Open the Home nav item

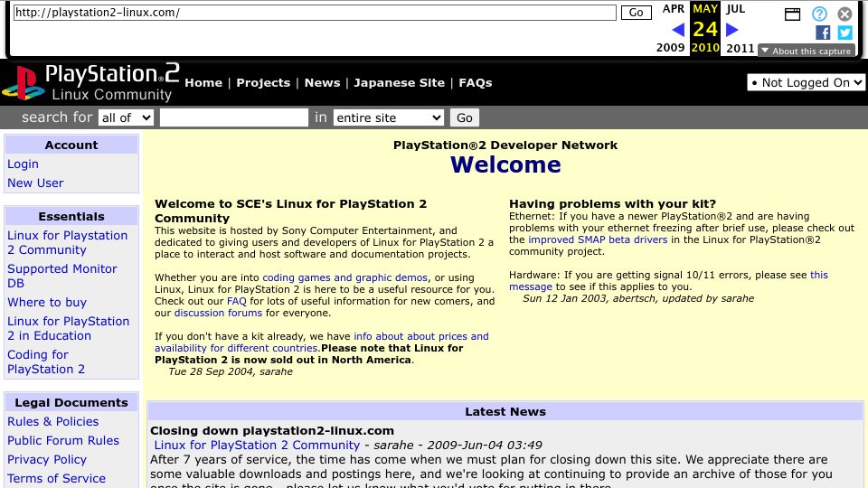(x=203, y=82)
